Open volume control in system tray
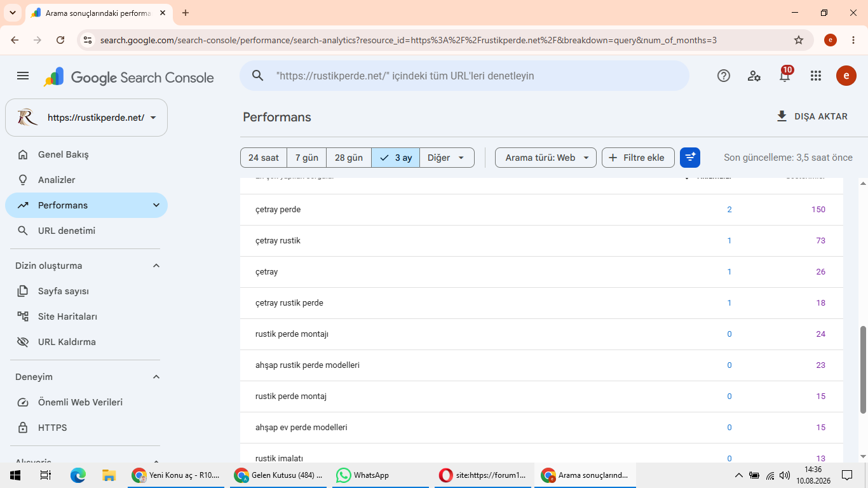 [785, 475]
